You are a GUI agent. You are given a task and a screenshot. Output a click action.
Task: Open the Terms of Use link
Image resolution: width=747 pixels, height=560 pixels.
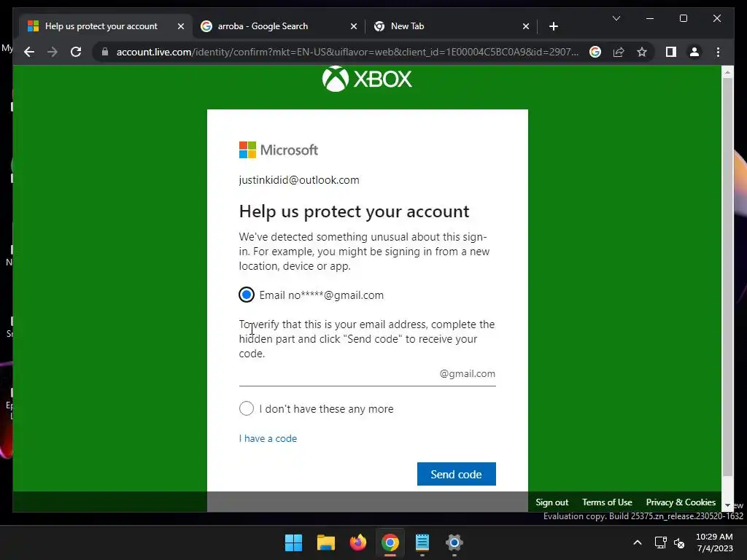tap(607, 502)
